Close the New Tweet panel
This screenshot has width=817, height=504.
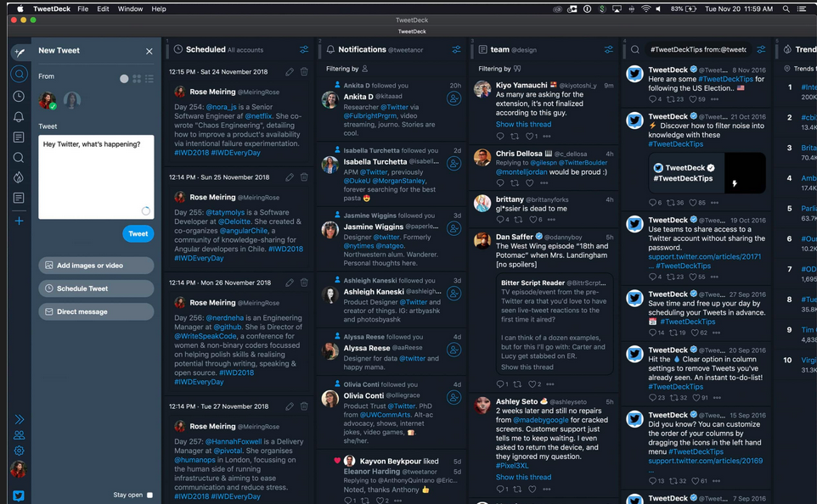click(x=149, y=51)
